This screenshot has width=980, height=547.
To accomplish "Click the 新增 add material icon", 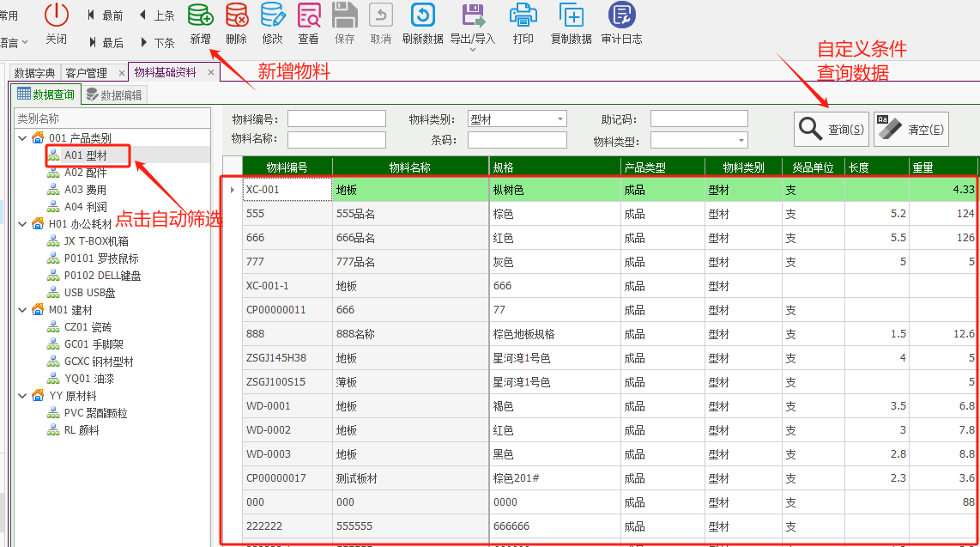I will coord(201,15).
